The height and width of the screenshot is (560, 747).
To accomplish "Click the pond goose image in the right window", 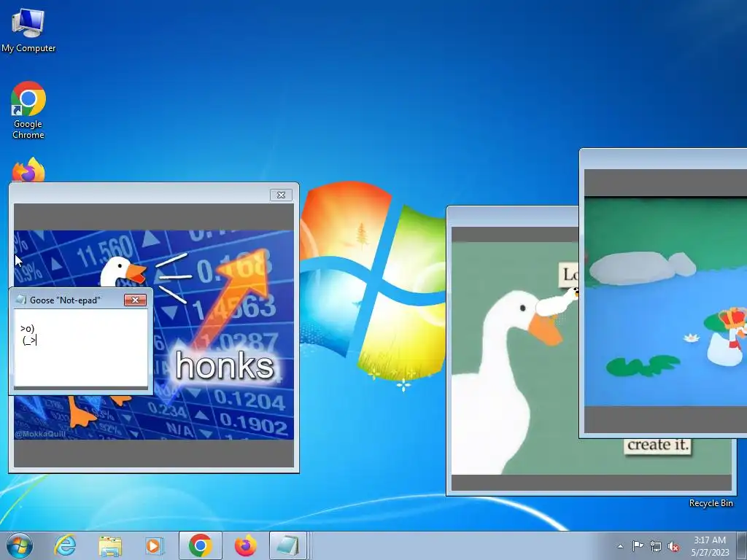I will coord(665,301).
